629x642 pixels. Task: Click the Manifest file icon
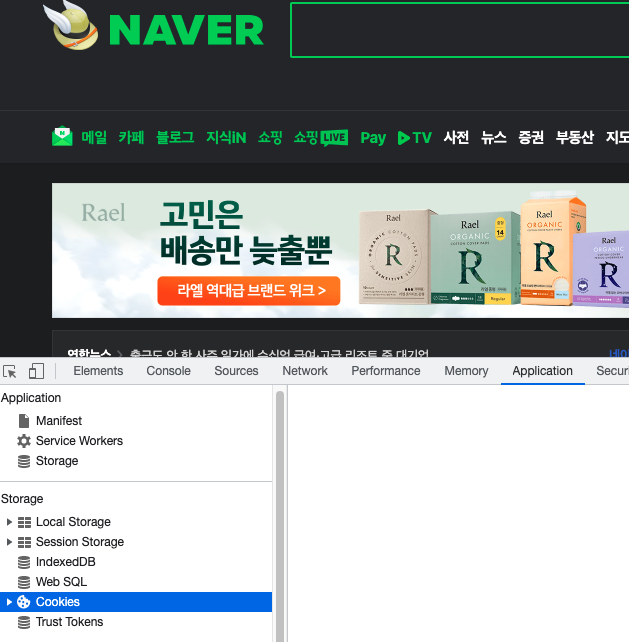click(24, 420)
